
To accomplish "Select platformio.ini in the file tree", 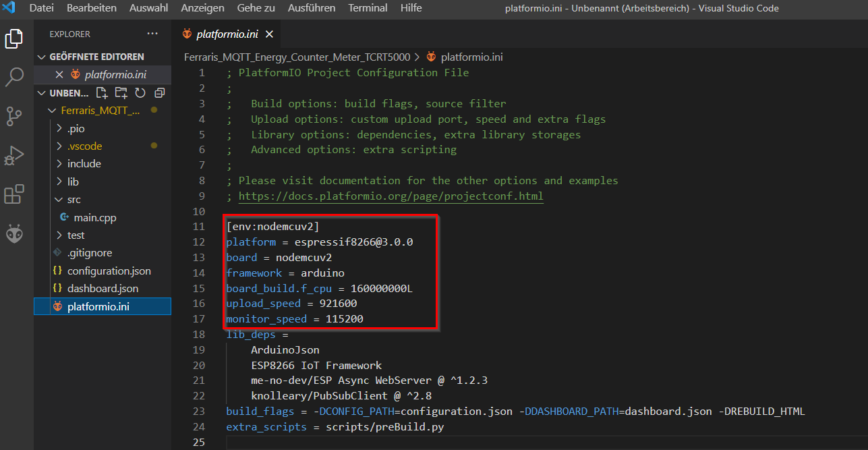I will tap(103, 306).
